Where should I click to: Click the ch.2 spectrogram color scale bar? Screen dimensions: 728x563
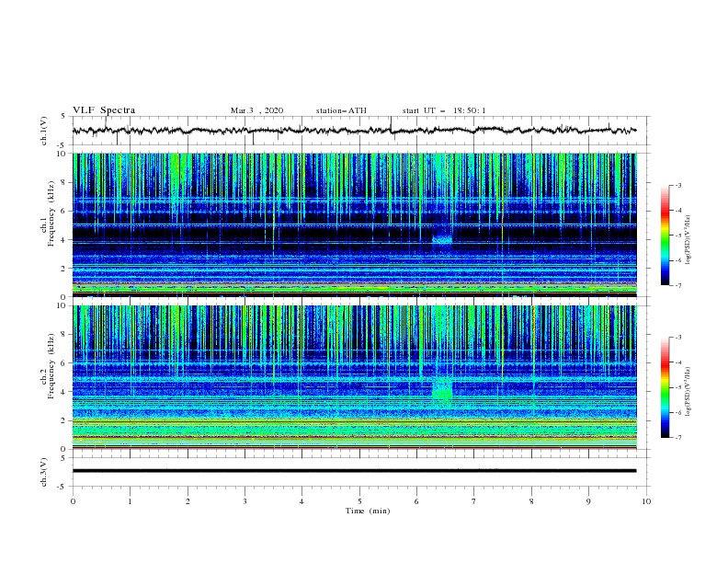665,387
